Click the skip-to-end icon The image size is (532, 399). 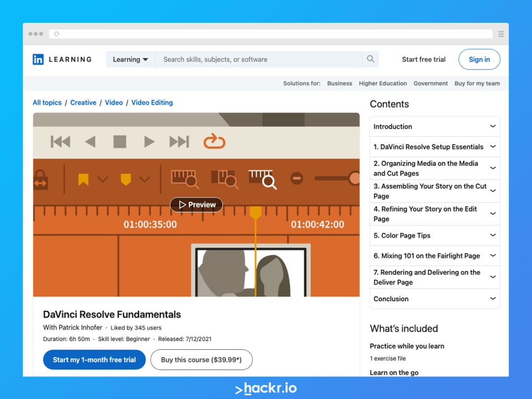179,141
